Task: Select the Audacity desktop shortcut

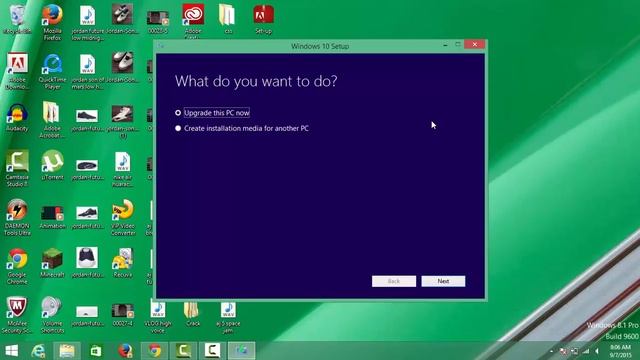Action: pyautogui.click(x=17, y=117)
